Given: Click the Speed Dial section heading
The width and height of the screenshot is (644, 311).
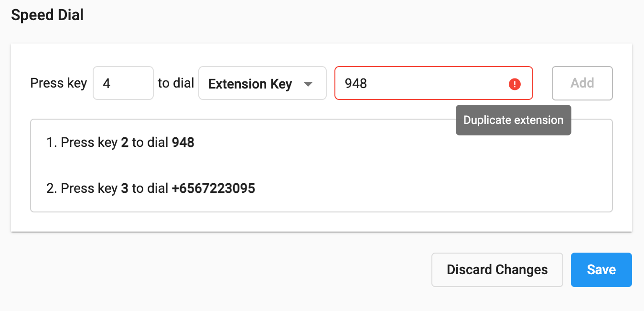Looking at the screenshot, I should (47, 15).
